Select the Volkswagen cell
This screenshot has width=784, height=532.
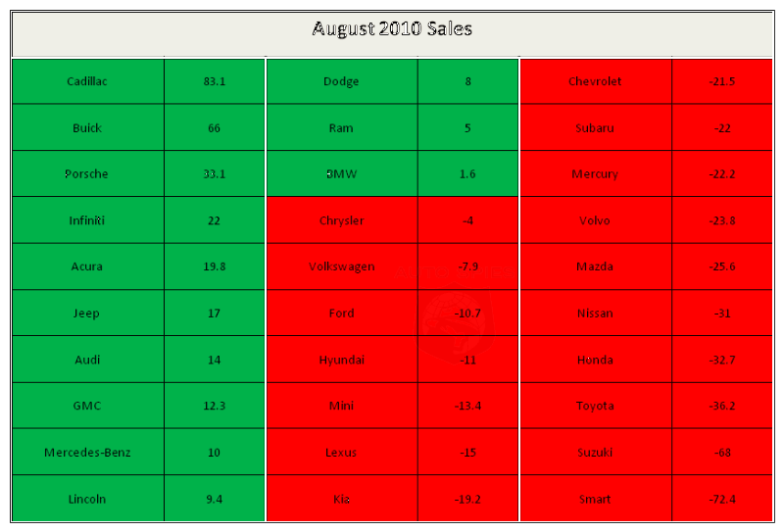click(x=342, y=266)
